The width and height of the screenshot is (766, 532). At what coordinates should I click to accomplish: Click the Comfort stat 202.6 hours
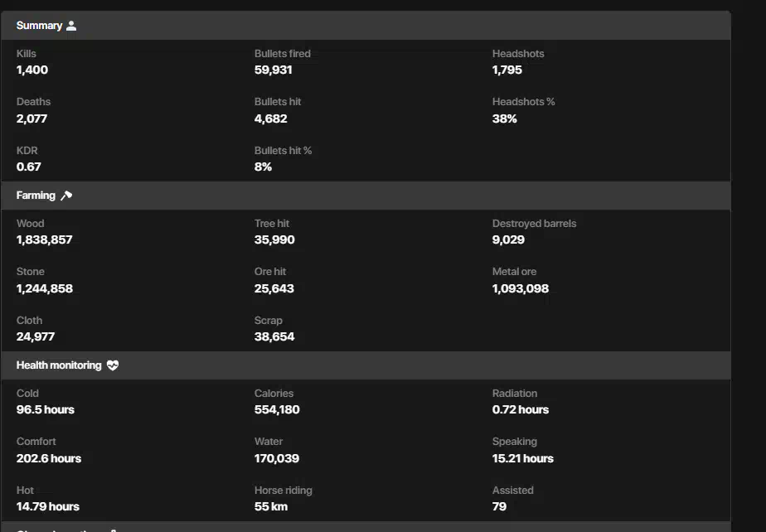click(x=49, y=459)
